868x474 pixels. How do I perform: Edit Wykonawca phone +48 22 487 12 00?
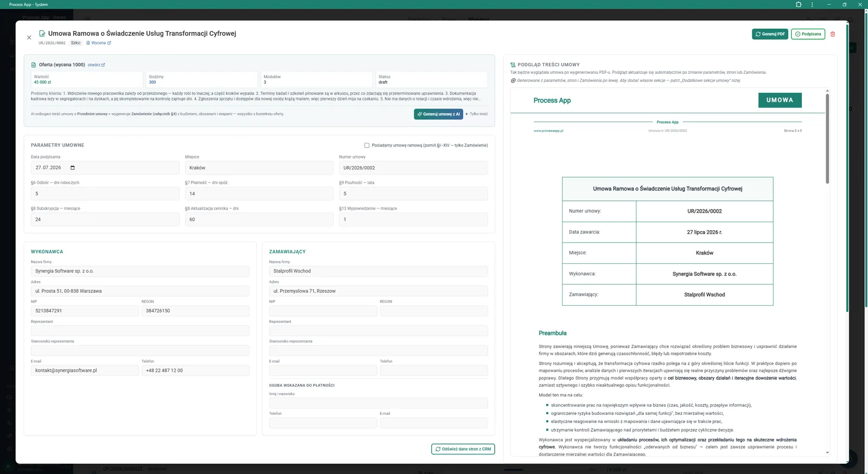point(195,370)
